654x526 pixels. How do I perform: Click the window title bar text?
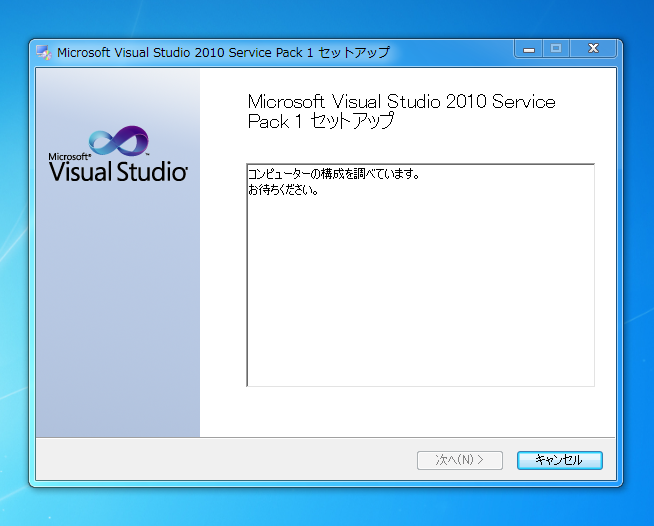pos(223,53)
